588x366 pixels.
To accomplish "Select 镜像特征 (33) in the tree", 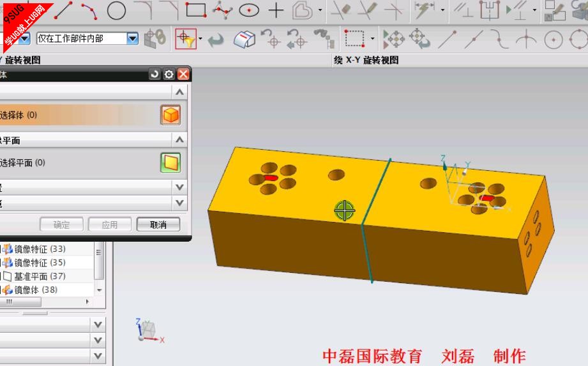I will 40,249.
